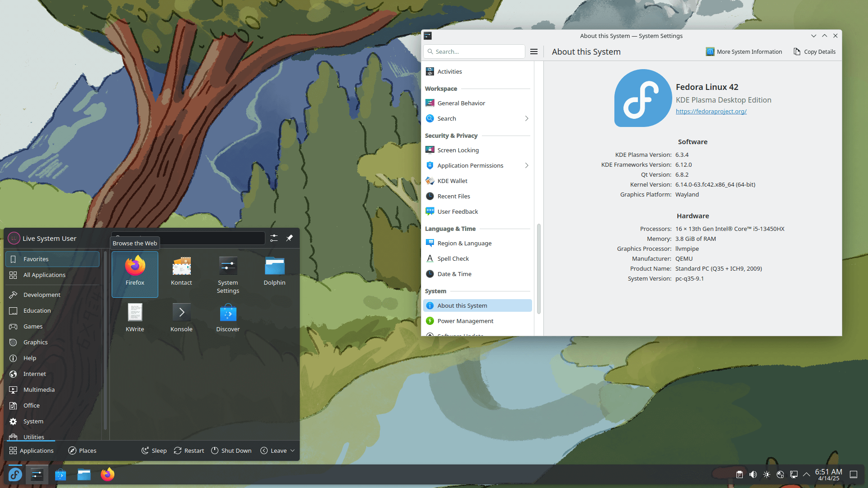Select Screen Locking in the sidebar
868x488 pixels.
click(x=458, y=150)
